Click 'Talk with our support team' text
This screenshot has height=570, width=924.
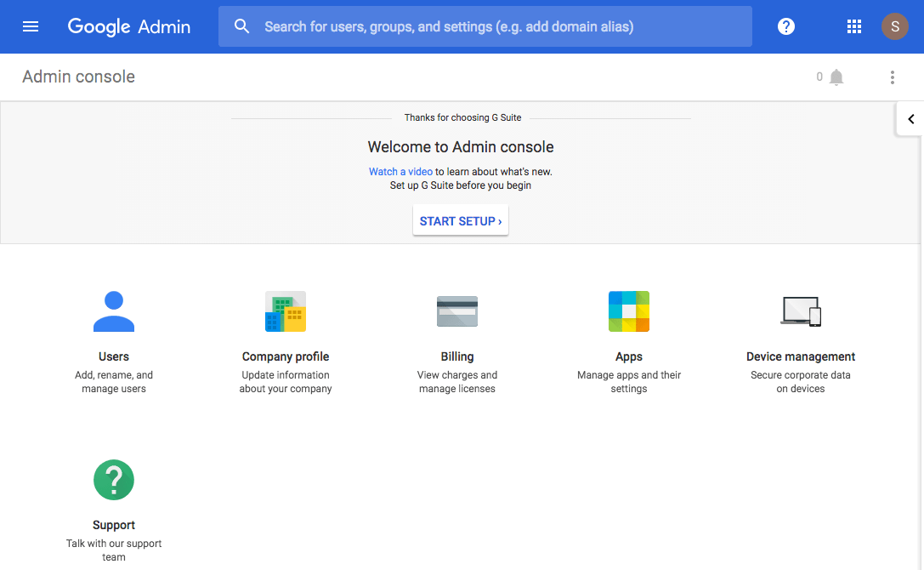coord(114,550)
